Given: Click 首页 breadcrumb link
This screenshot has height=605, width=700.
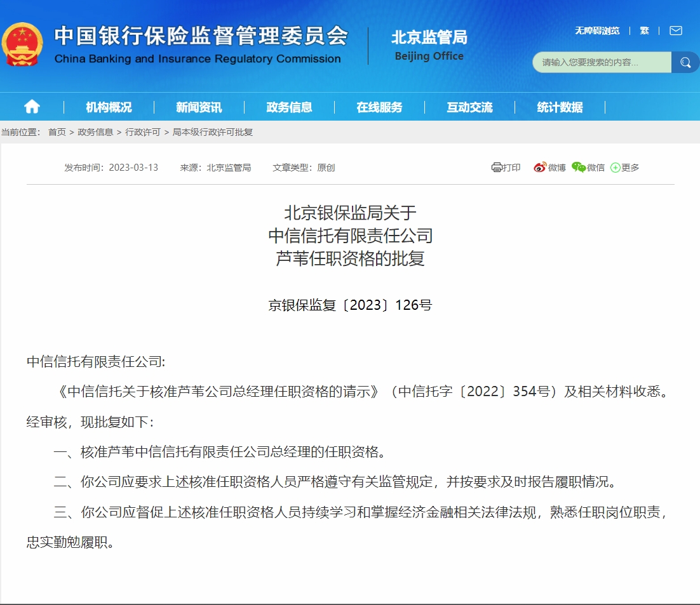Looking at the screenshot, I should pyautogui.click(x=57, y=132).
